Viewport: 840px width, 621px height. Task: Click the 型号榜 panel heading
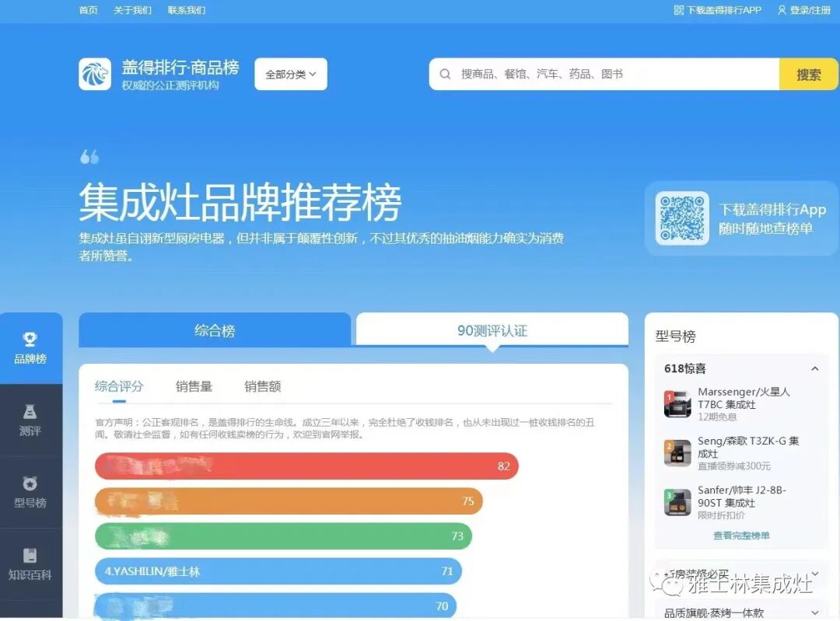point(676,337)
